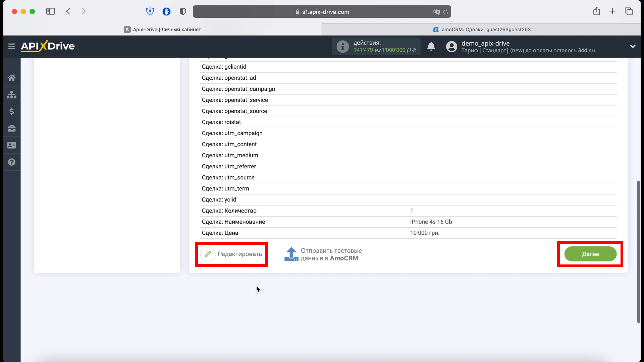The image size is (644, 362).
Task: Click the label Сделка: Количество
Action: tap(229, 210)
